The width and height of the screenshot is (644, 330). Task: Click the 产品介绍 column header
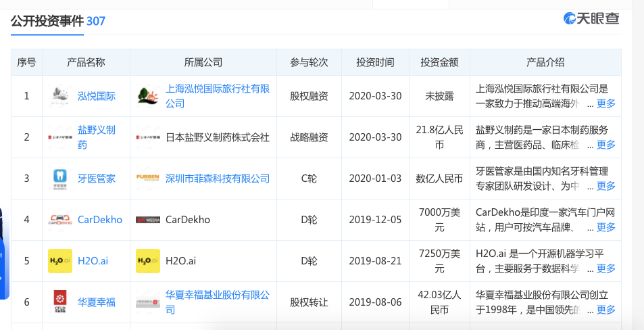[545, 62]
